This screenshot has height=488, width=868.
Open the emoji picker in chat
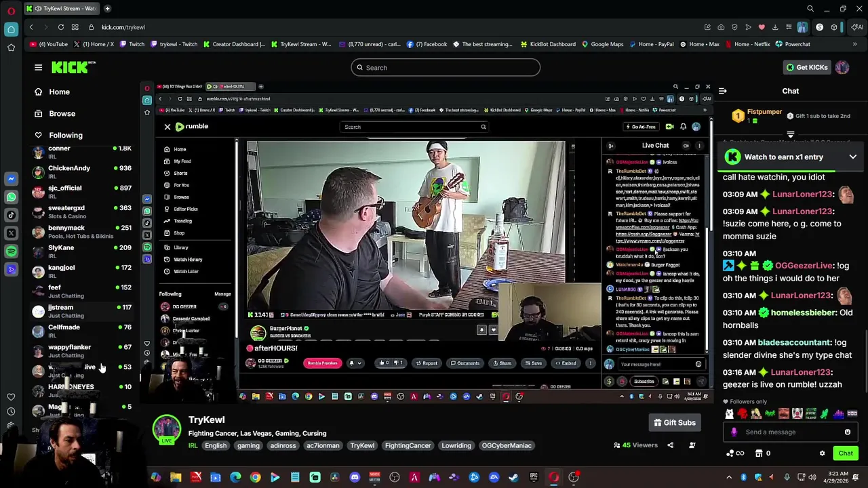tap(848, 432)
